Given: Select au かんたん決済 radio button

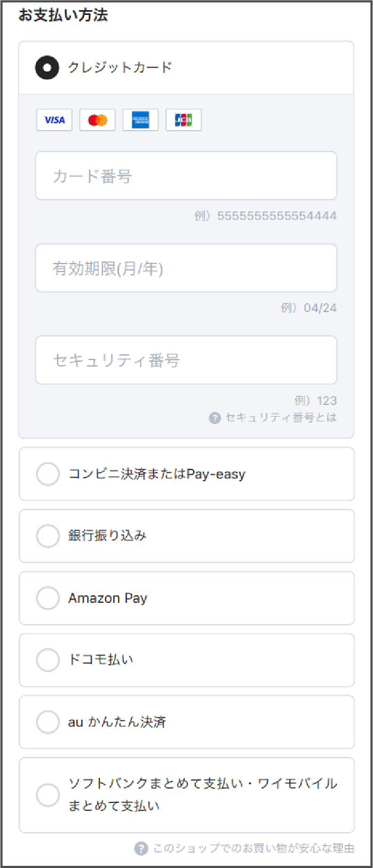Looking at the screenshot, I should pyautogui.click(x=47, y=722).
